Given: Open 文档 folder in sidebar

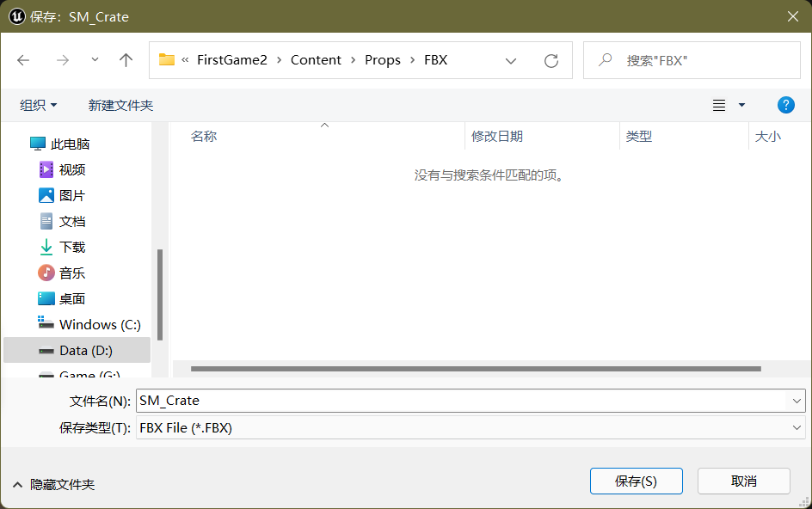Looking at the screenshot, I should (x=62, y=221).
